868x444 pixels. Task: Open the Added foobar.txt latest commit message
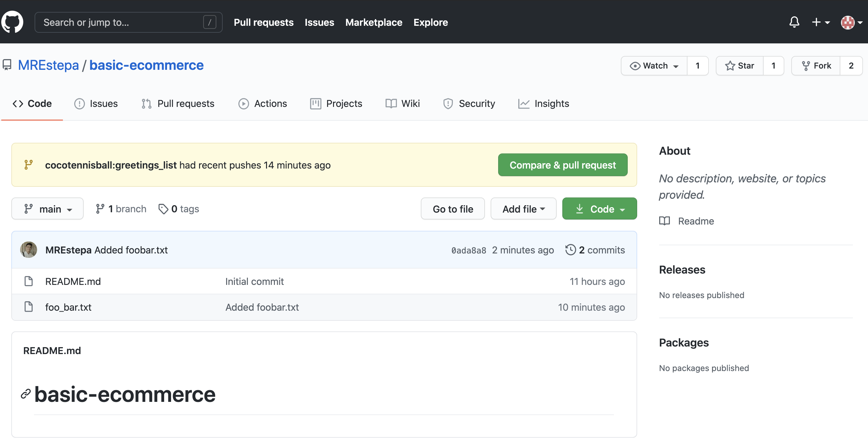coord(131,250)
